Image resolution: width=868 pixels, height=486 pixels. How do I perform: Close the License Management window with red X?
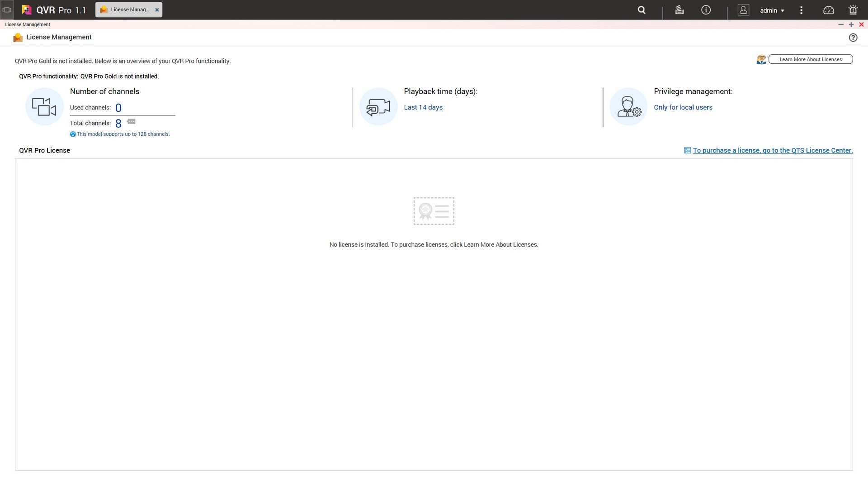click(x=861, y=24)
